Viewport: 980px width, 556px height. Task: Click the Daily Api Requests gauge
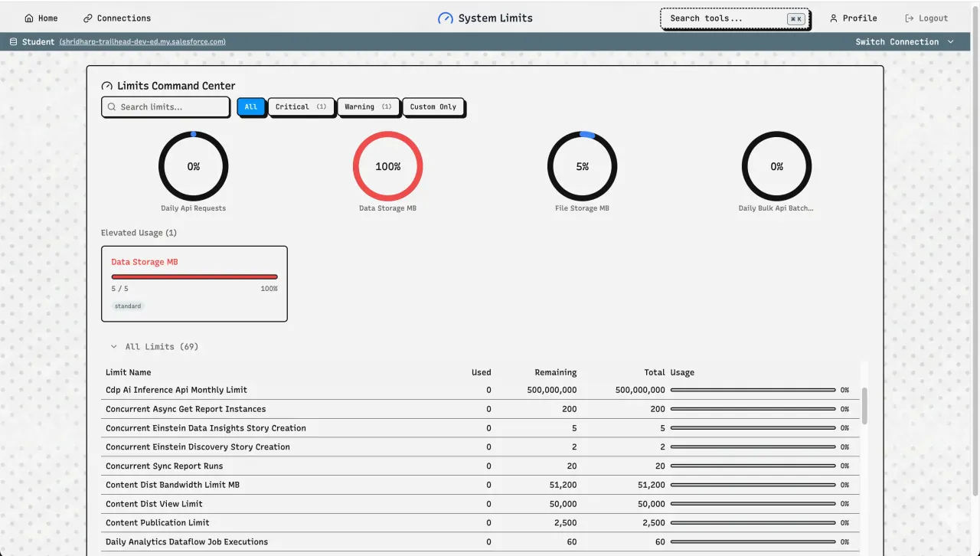(194, 166)
